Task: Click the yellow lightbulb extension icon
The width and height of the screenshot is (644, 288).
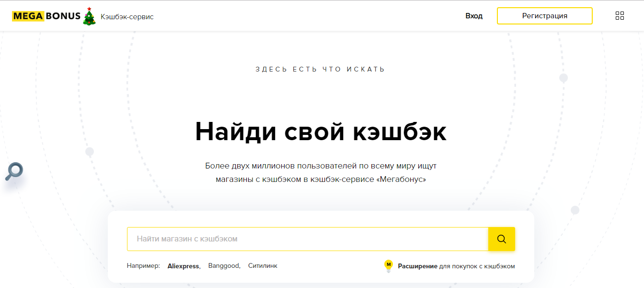Action: (x=389, y=266)
